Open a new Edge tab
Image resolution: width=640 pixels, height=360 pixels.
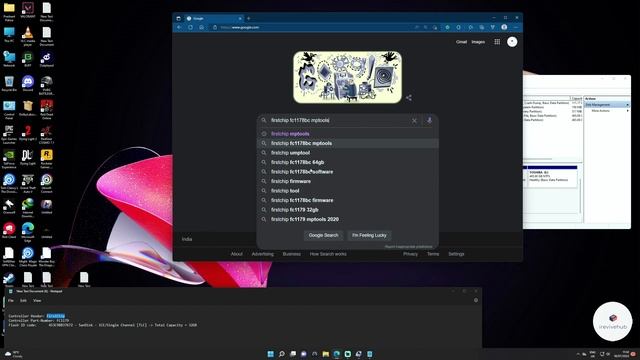tap(248, 18)
